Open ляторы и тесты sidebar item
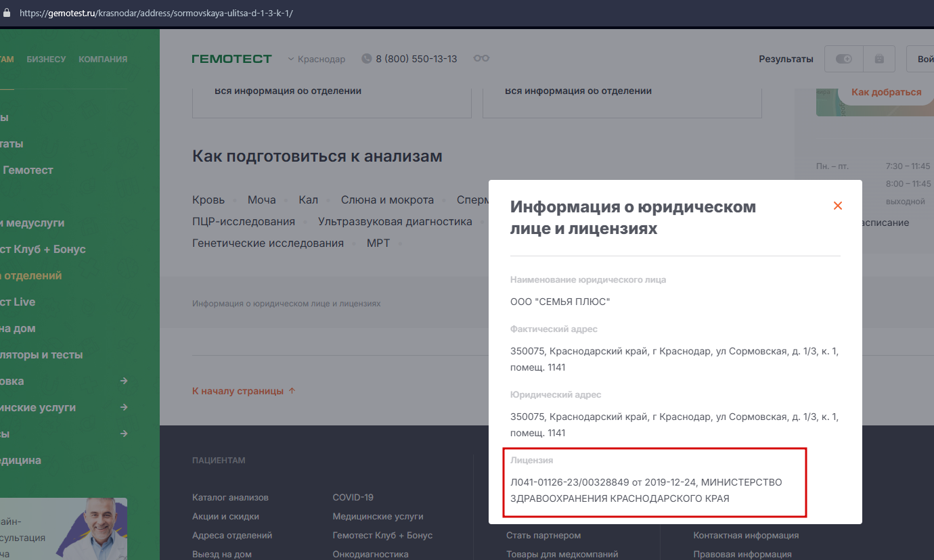934x560 pixels. click(41, 354)
